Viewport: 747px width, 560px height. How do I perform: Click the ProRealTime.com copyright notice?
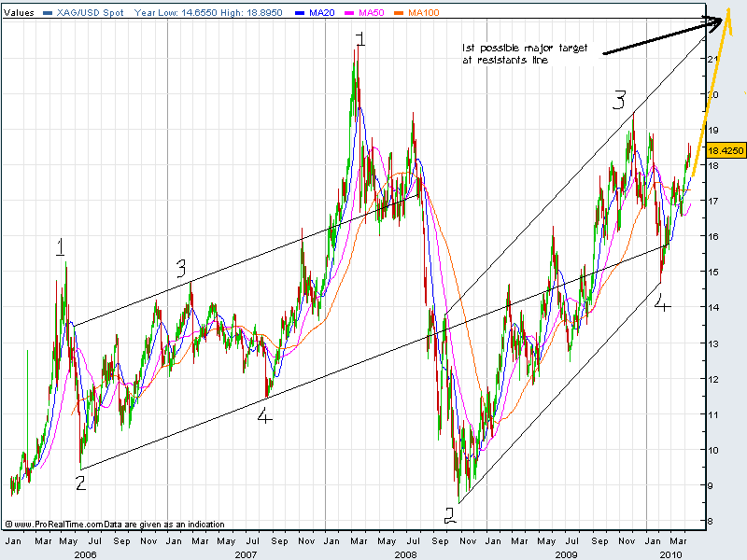pos(115,525)
